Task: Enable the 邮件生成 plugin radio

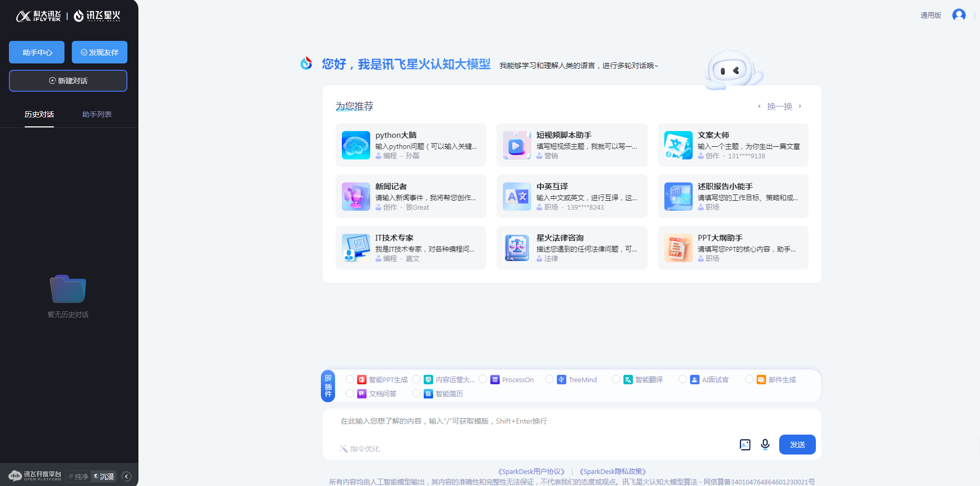Action: tap(749, 379)
